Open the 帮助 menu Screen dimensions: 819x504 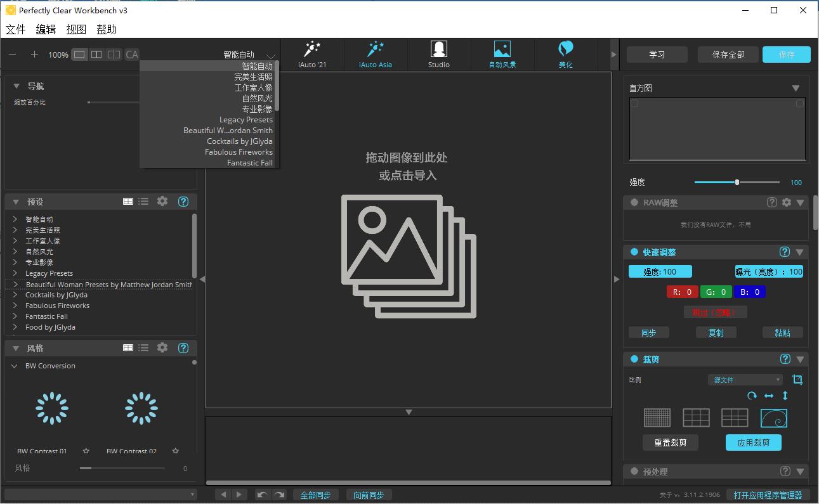107,29
